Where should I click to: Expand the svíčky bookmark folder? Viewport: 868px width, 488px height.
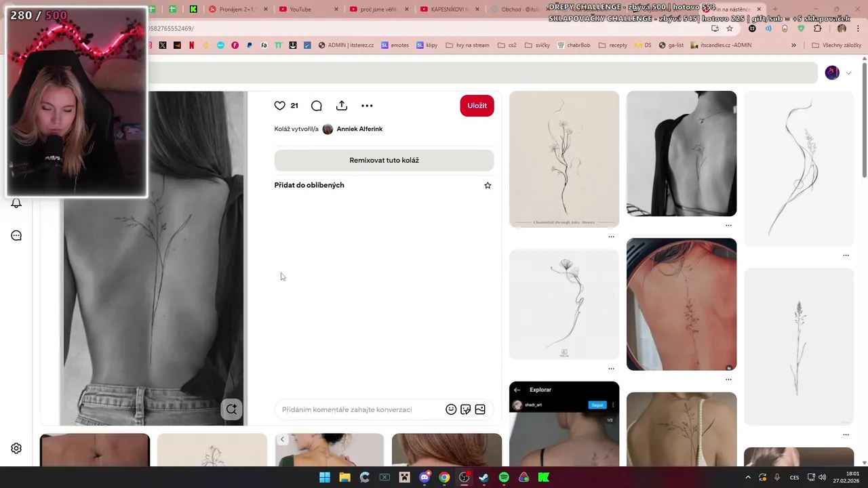coord(537,45)
